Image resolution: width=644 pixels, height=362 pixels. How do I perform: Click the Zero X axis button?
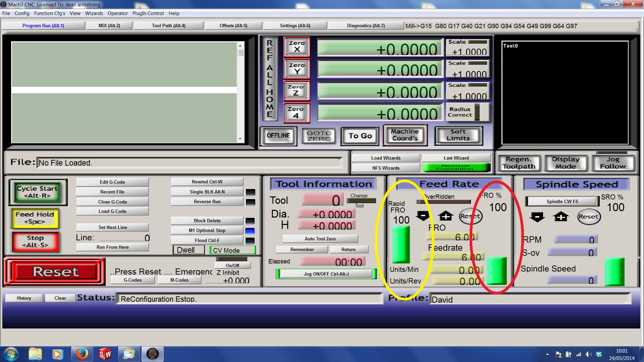pyautogui.click(x=297, y=47)
